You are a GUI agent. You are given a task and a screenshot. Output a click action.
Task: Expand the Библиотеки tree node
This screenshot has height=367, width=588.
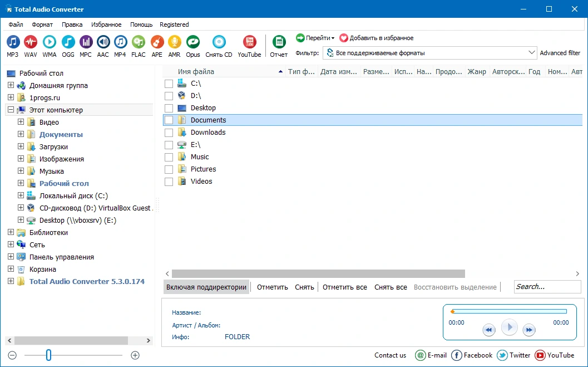(11, 232)
